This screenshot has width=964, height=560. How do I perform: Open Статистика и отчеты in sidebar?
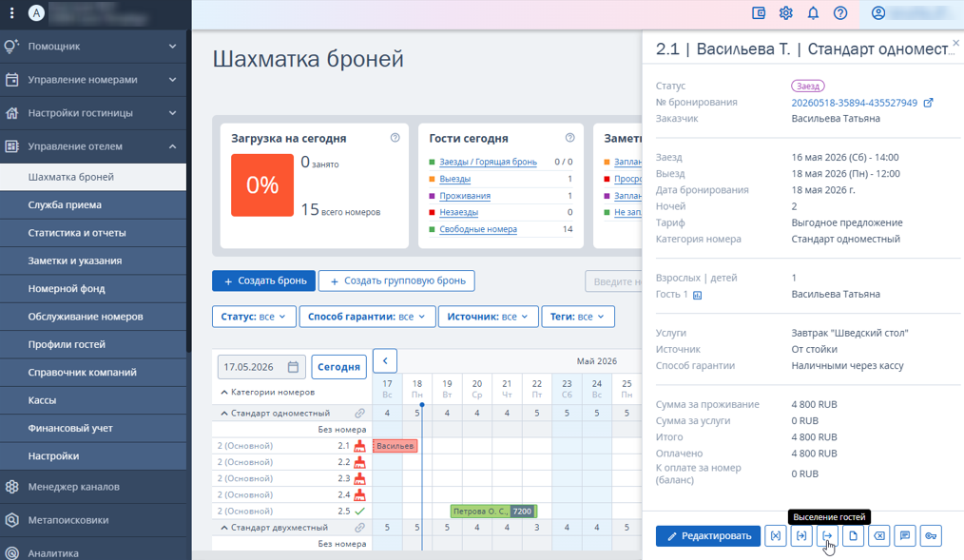93,233
